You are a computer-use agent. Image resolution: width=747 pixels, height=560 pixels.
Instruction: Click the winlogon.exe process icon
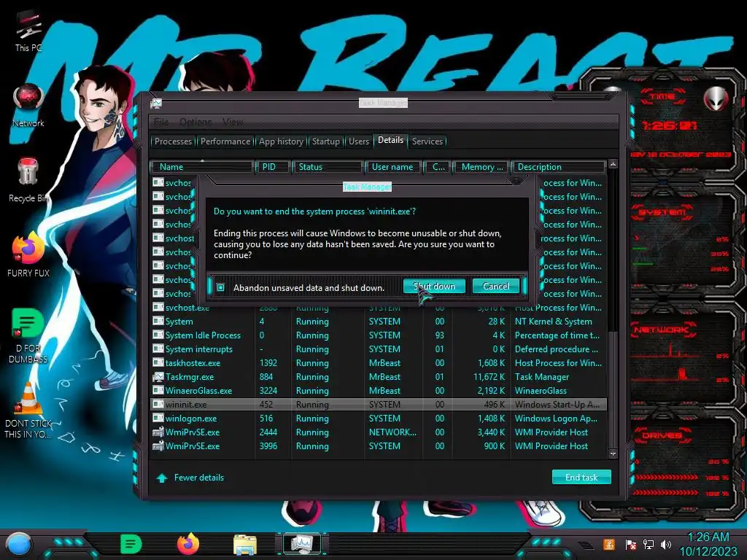pos(158,418)
